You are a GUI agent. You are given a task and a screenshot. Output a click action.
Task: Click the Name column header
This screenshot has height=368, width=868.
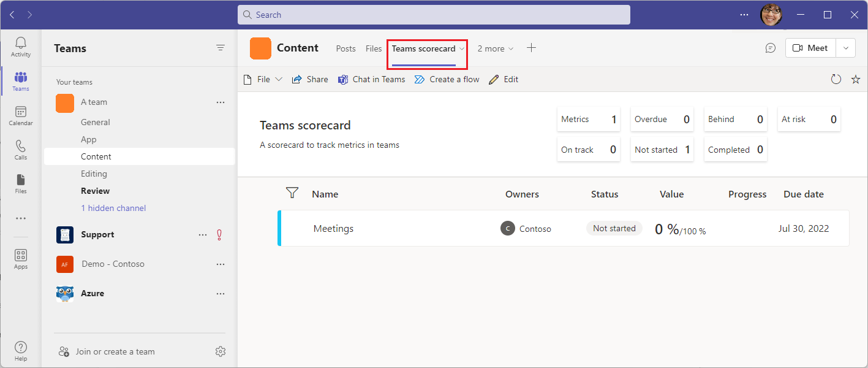(325, 194)
